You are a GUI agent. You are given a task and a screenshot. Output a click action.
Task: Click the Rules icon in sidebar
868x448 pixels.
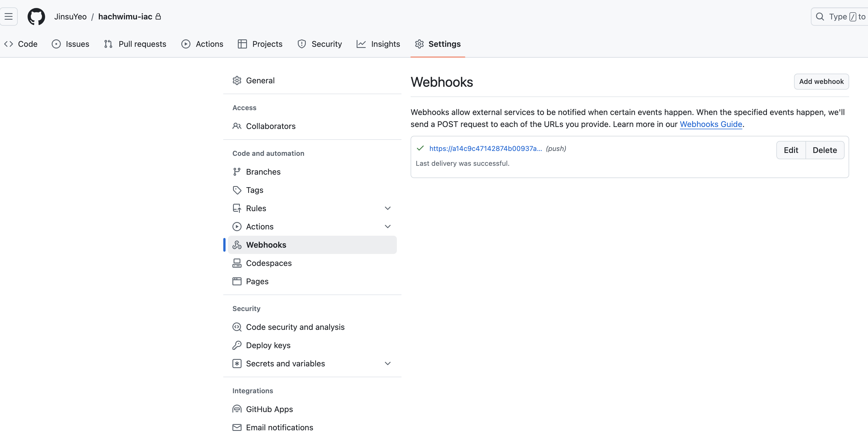pyautogui.click(x=237, y=208)
